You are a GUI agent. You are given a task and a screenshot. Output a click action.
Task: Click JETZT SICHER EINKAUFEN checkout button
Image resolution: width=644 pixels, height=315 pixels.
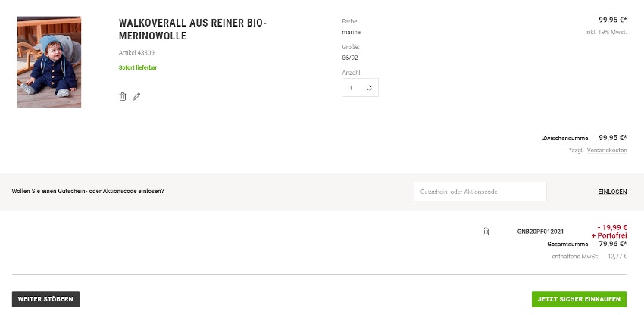click(x=579, y=299)
